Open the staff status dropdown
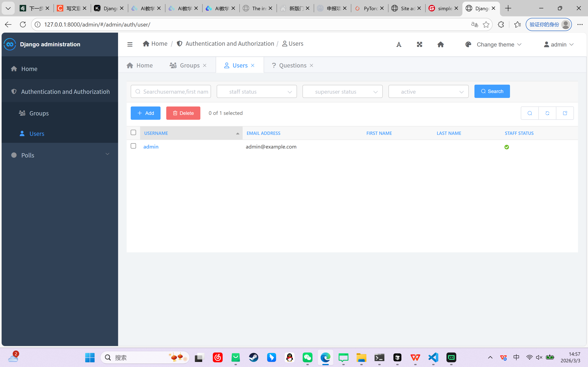Viewport: 588px width, 367px height. tap(257, 92)
